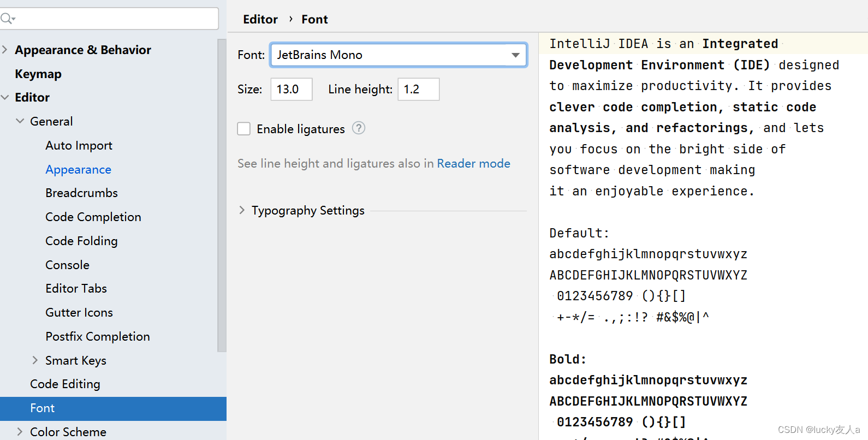Collapse the Editor tree node
This screenshot has width=868, height=440.
(x=5, y=97)
